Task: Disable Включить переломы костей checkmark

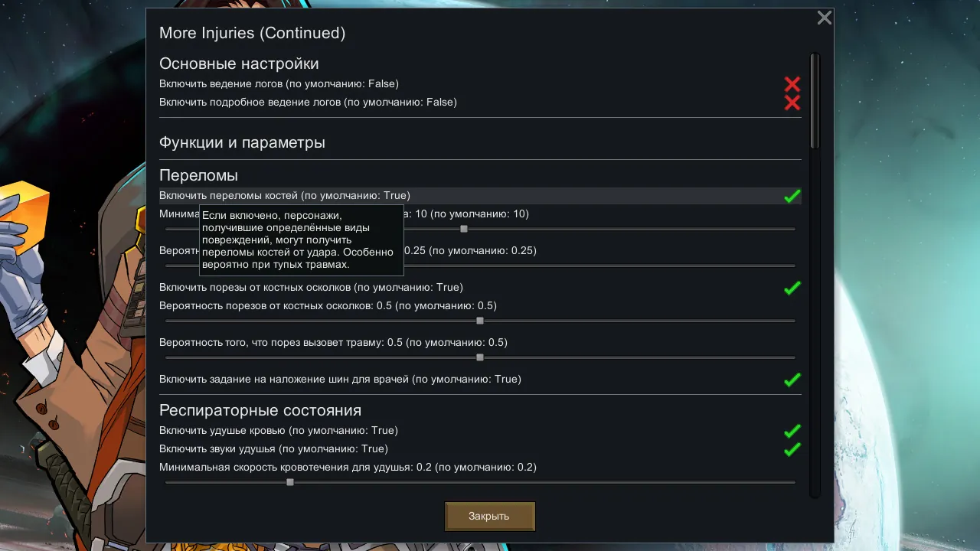Action: point(792,196)
